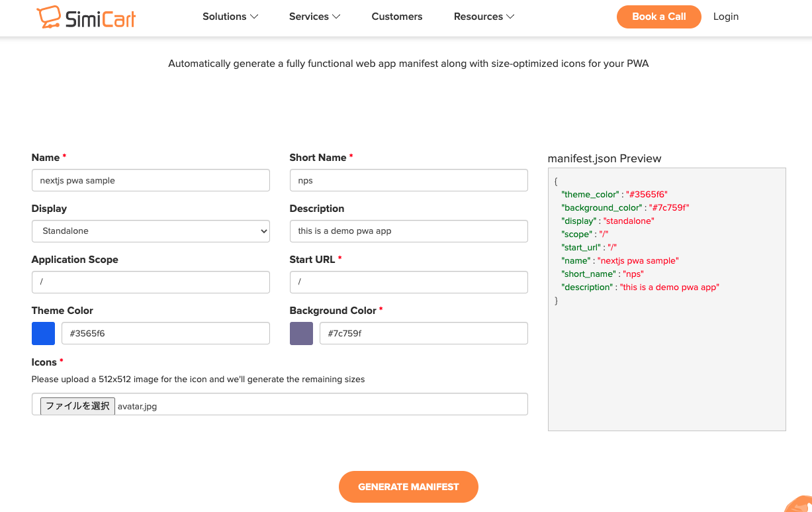This screenshot has width=812, height=512.
Task: Click the Application Scope field
Action: coord(151,282)
